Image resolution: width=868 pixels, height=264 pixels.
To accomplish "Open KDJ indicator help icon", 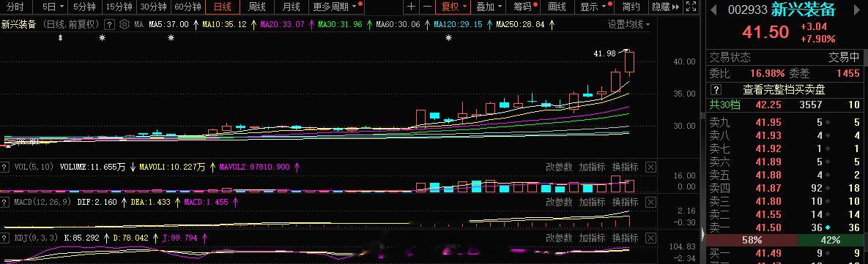I will [x=4, y=238].
